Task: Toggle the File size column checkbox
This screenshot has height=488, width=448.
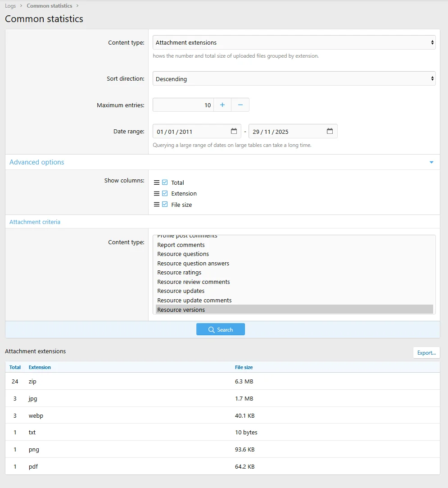Action: coord(165,204)
